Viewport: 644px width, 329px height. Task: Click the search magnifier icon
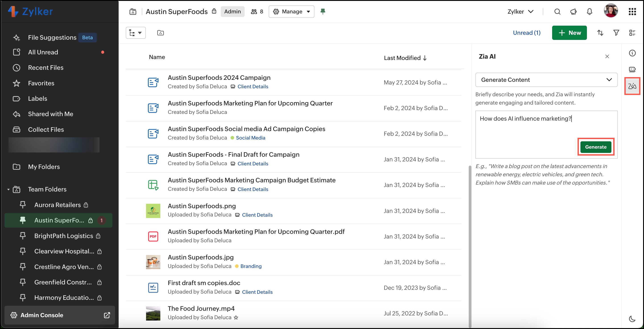[x=557, y=12]
